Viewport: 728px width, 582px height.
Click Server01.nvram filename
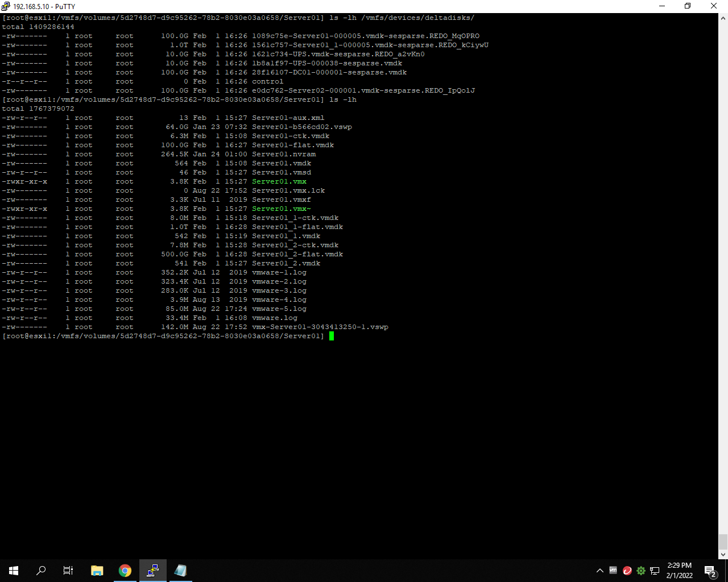284,154
